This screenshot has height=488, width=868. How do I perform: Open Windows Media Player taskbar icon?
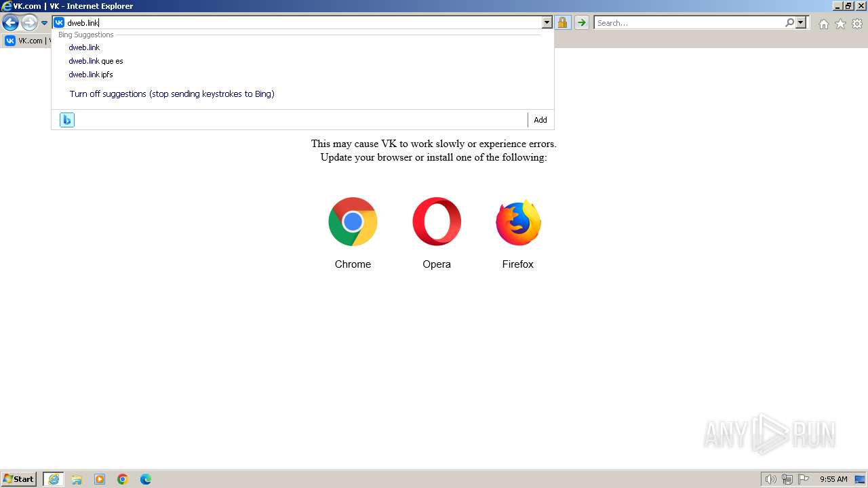pos(100,479)
